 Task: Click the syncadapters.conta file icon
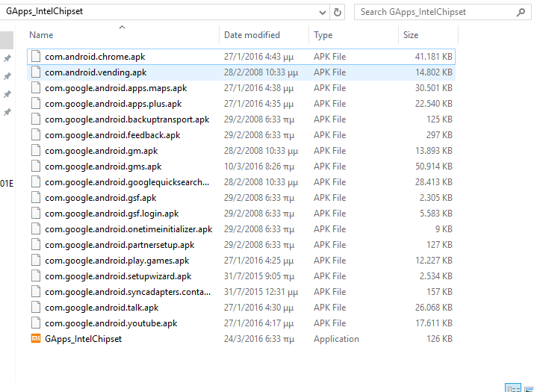click(x=36, y=291)
